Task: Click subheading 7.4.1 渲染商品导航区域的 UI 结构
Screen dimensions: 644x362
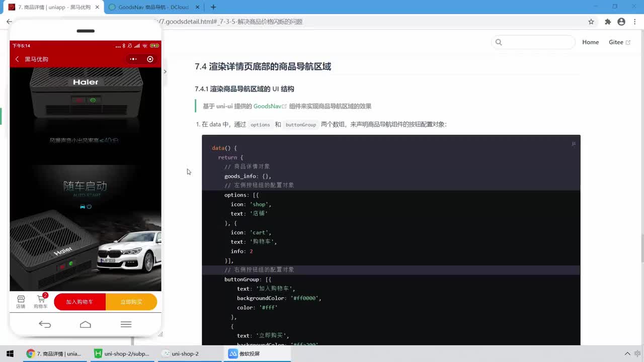Action: tap(245, 89)
